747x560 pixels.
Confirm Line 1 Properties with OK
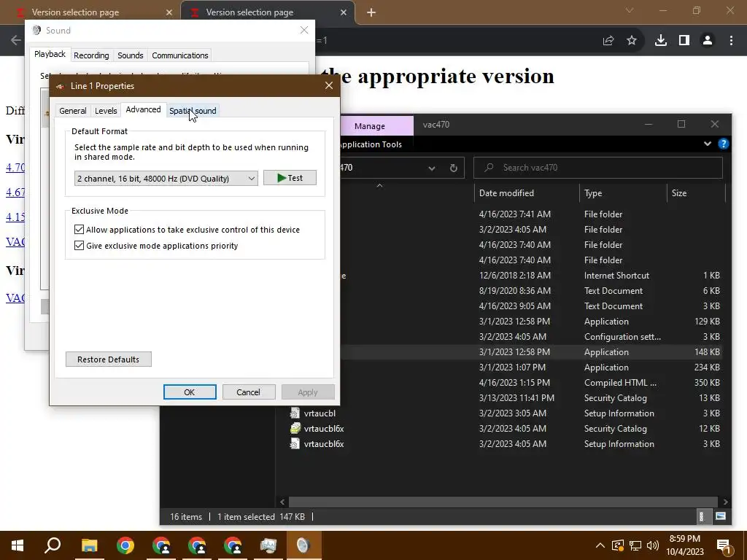point(190,392)
